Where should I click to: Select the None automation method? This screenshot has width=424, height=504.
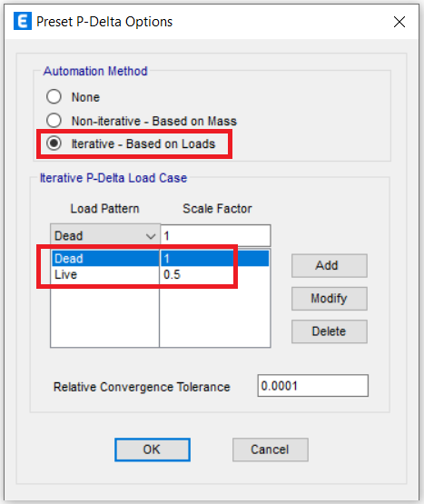(x=54, y=97)
